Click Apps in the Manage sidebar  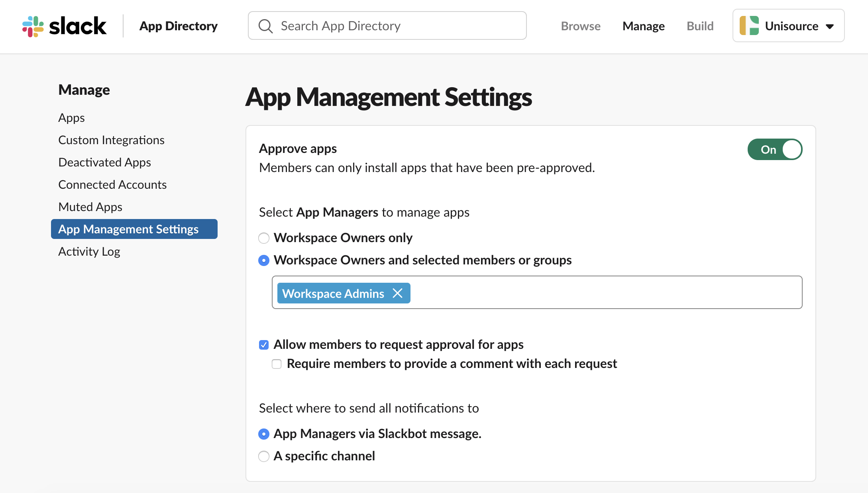tap(71, 117)
